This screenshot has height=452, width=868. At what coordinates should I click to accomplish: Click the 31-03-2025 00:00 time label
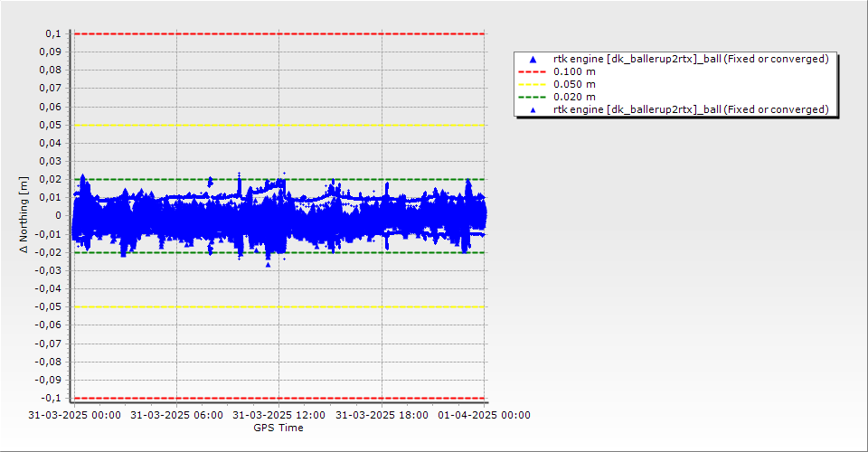[x=75, y=415]
